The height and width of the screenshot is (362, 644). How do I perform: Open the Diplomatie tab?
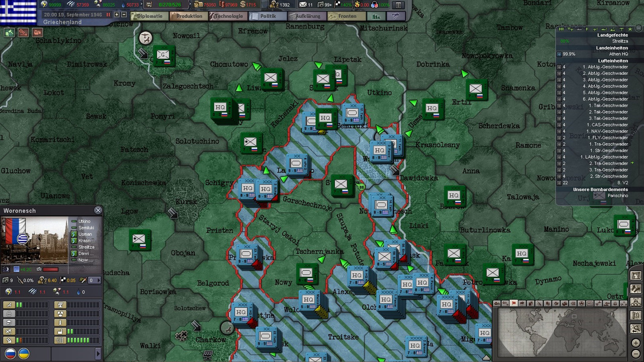pos(149,16)
